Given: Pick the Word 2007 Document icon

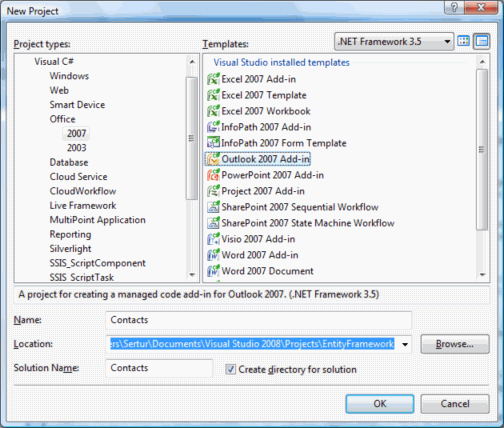Looking at the screenshot, I should [213, 271].
